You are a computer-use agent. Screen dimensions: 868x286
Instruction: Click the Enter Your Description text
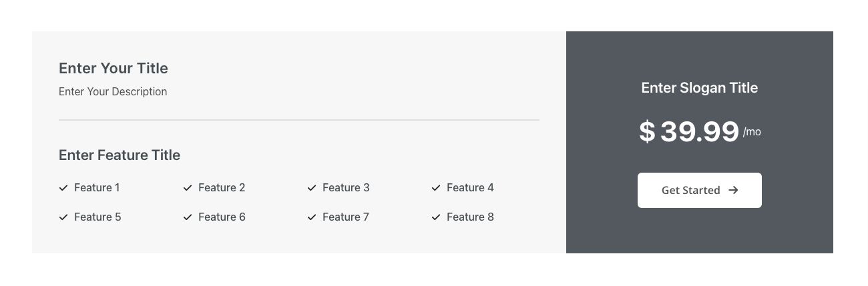(x=113, y=91)
